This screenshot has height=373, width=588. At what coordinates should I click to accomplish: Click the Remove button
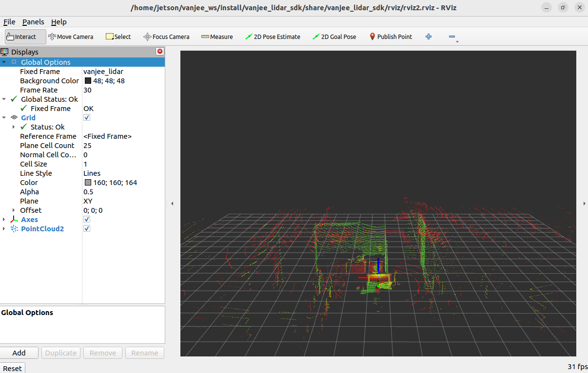click(x=103, y=353)
